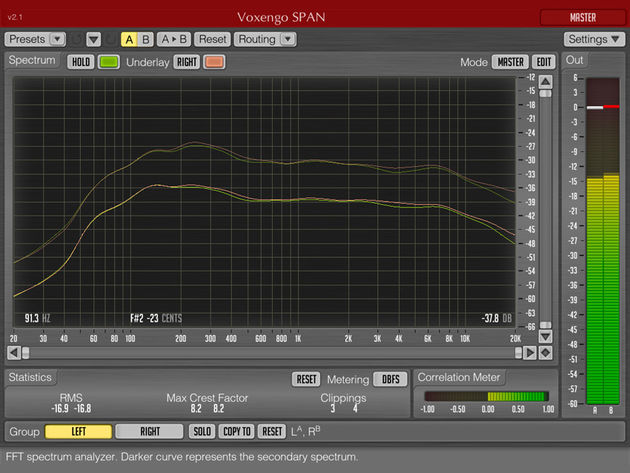Click the vertical range scrollbar upper handle
The image size is (630, 473).
click(x=545, y=94)
